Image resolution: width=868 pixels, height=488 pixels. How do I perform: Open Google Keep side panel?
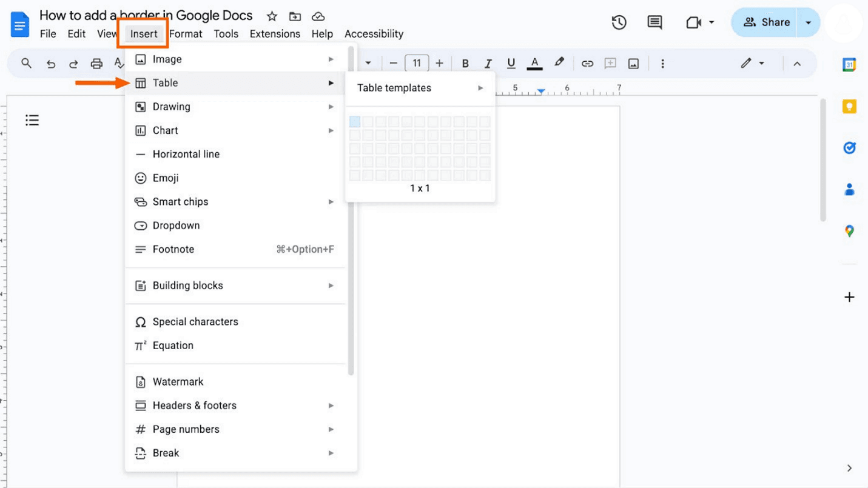tap(849, 107)
